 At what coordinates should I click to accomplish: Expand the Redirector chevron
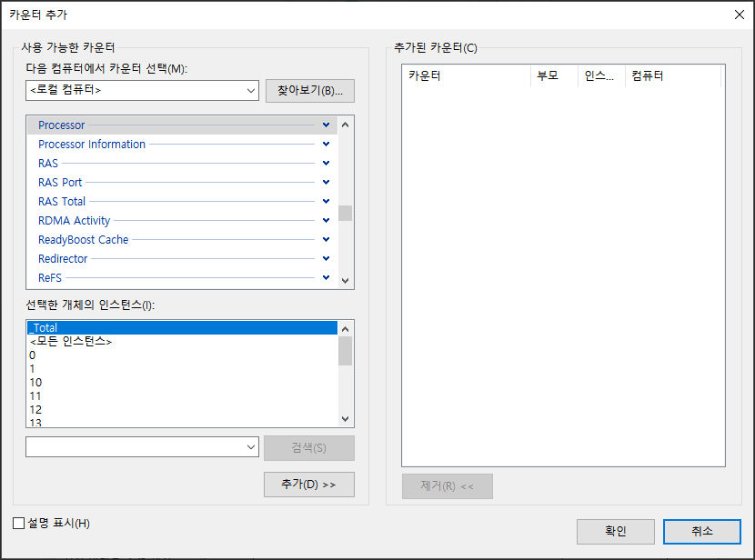[326, 258]
